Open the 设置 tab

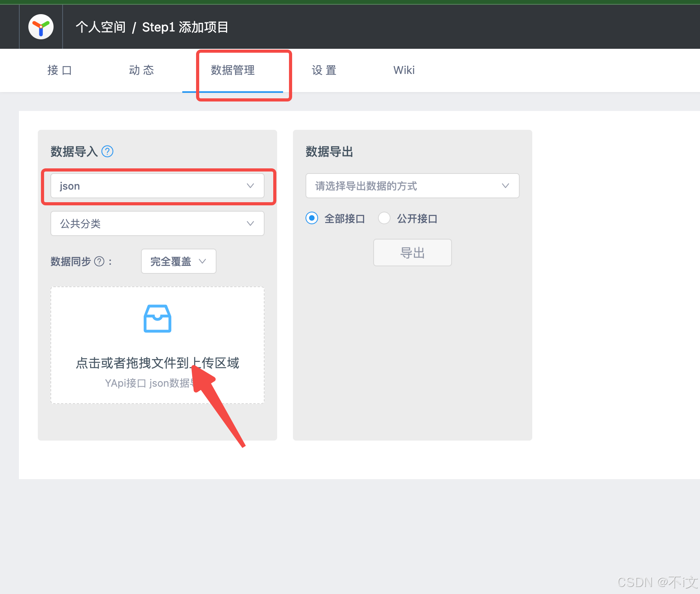pos(323,70)
